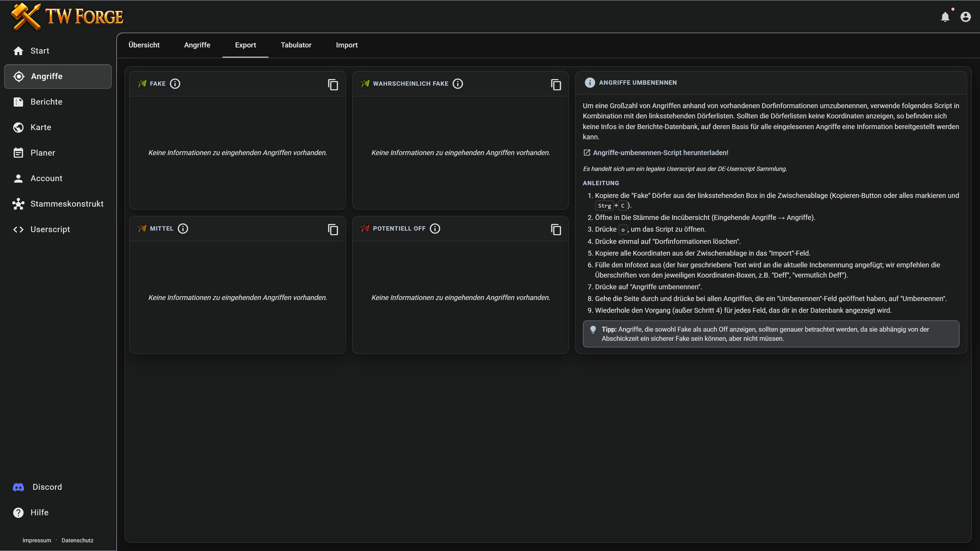Show info for Wahrscheinlich Fake box
The height and width of the screenshot is (551, 980).
(458, 83)
